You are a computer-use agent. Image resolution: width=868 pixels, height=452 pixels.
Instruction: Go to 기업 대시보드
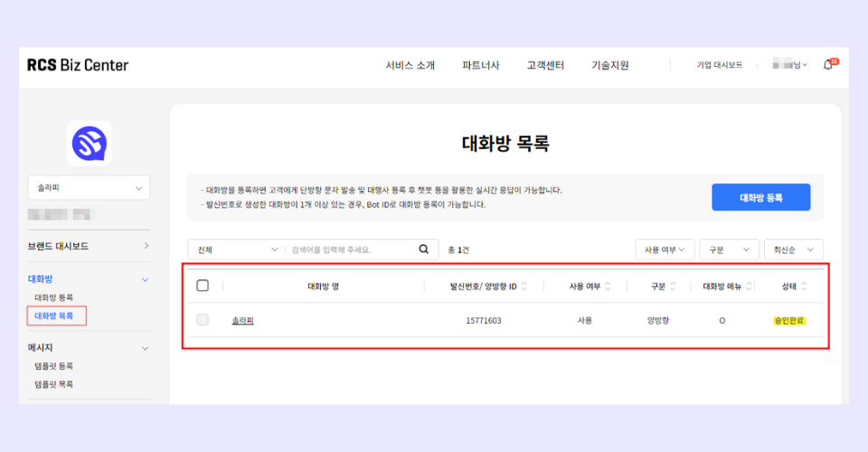[x=719, y=65]
